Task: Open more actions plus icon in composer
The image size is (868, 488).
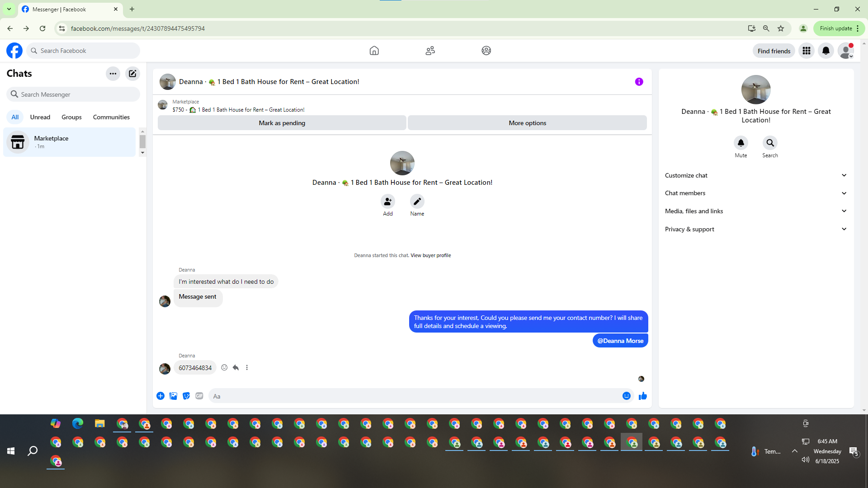Action: [x=160, y=396]
